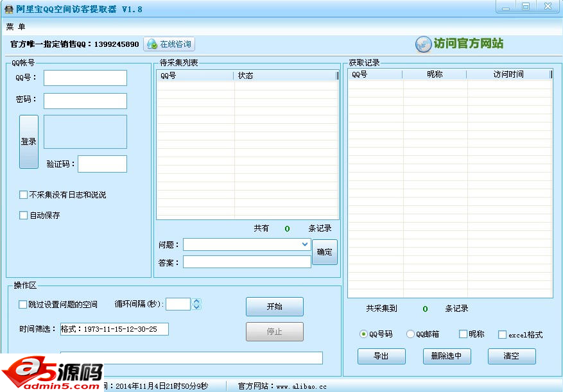Toggle the 自动保存 checkbox
This screenshot has height=392, width=563.
point(23,215)
